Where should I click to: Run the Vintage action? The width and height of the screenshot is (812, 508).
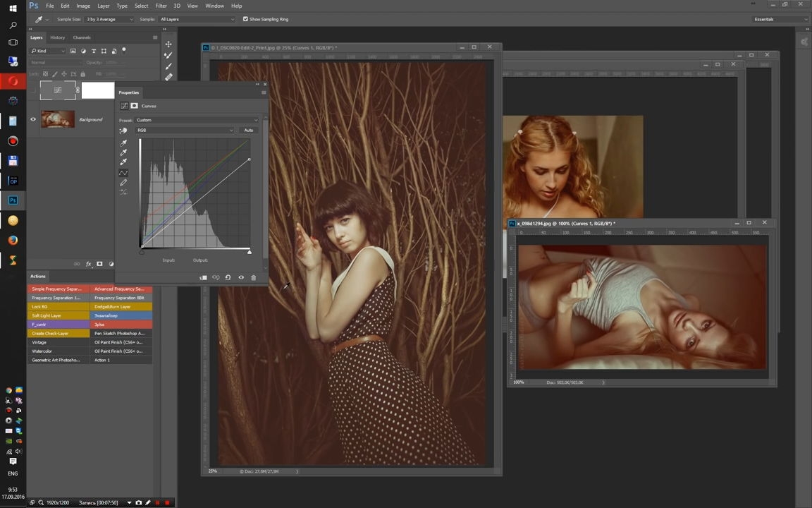[x=59, y=342]
